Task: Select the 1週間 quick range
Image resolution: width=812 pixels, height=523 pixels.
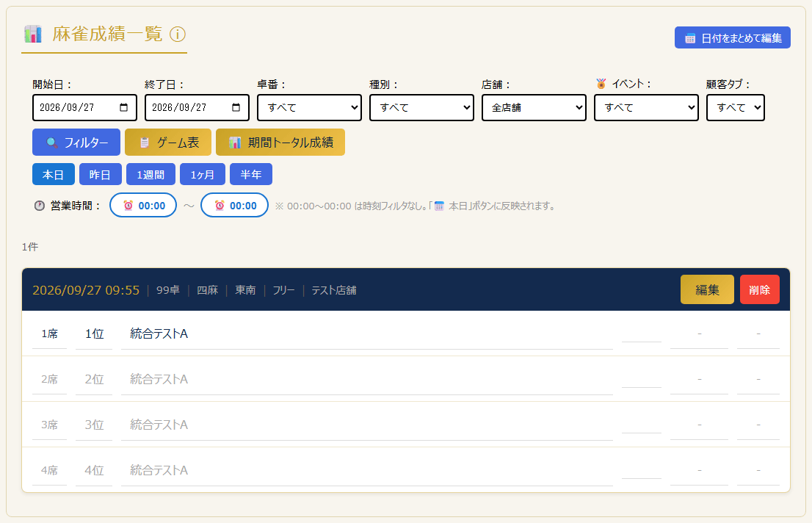Action: pos(151,174)
